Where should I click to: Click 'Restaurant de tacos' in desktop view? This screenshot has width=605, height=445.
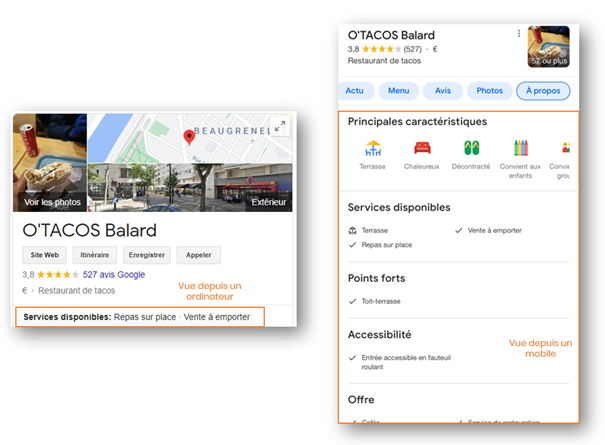pyautogui.click(x=76, y=291)
